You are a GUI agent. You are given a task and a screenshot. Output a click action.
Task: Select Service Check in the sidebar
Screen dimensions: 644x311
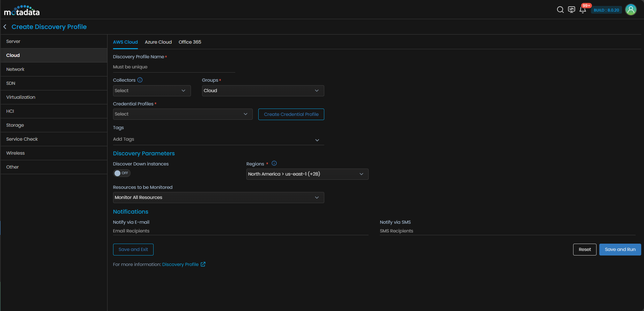pos(54,139)
